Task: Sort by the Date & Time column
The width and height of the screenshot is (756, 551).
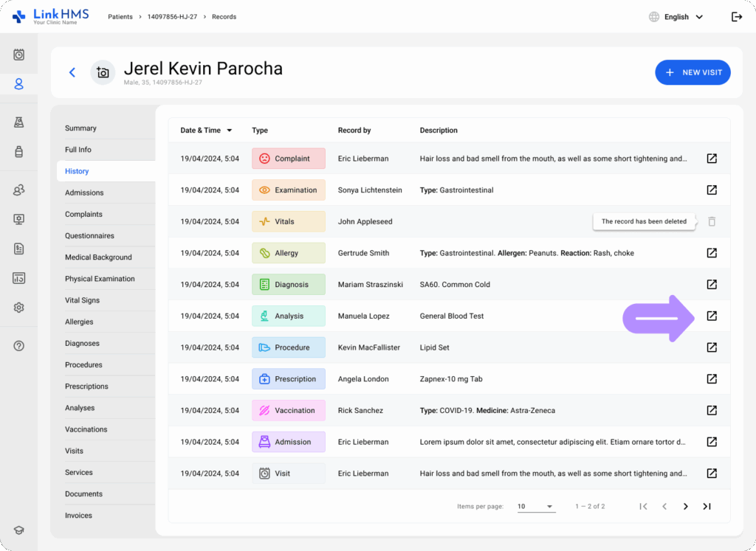Action: (x=206, y=130)
